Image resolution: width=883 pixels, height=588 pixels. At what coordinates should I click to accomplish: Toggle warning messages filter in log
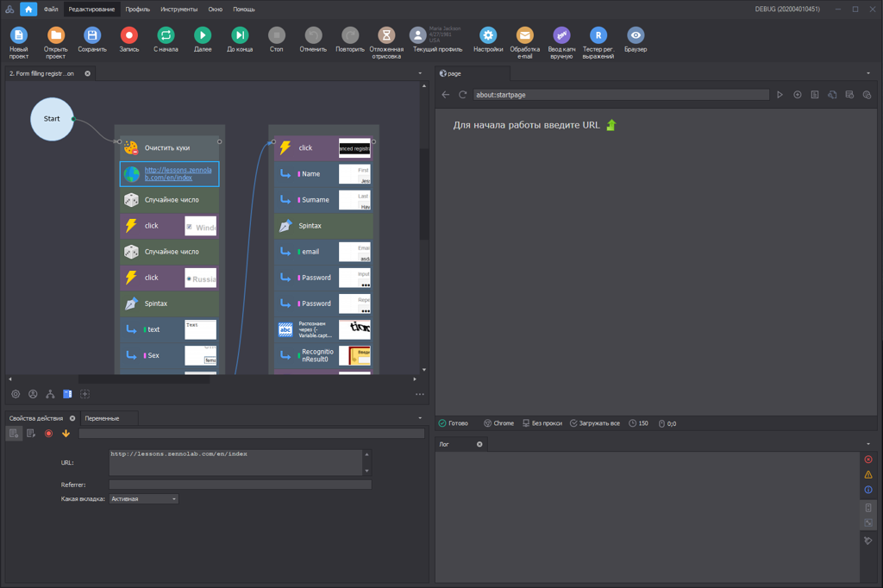click(x=868, y=475)
